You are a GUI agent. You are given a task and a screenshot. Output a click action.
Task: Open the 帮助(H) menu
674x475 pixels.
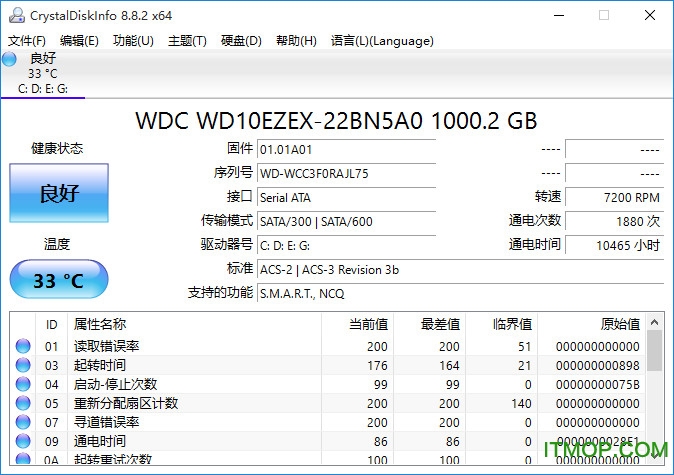click(x=296, y=41)
